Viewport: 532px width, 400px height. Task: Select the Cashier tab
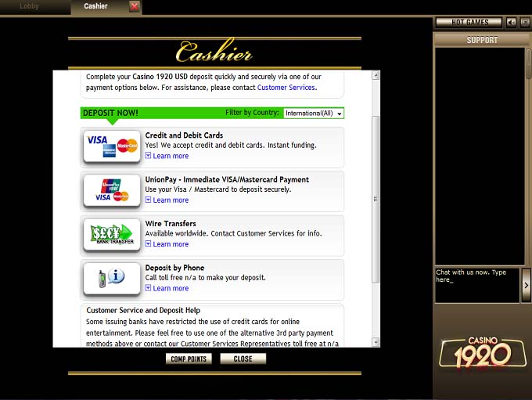click(96, 6)
